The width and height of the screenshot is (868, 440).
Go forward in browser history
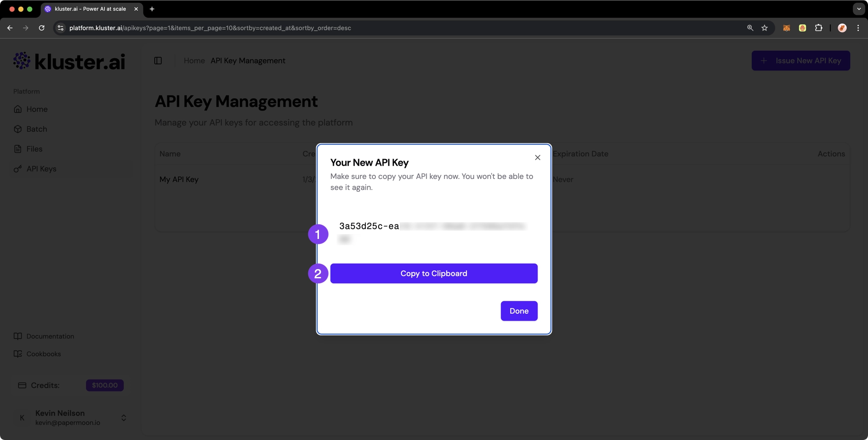(26, 28)
